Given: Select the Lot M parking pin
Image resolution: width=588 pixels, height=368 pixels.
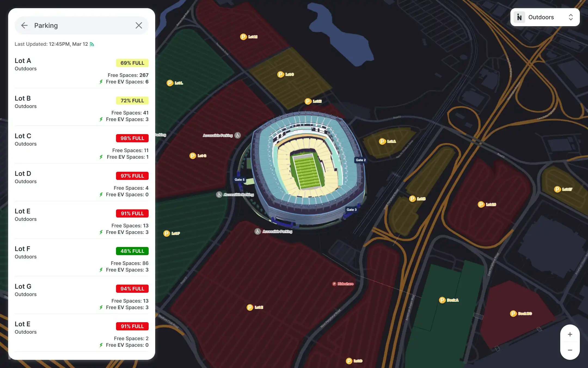Looking at the screenshot, I should pos(243,37).
